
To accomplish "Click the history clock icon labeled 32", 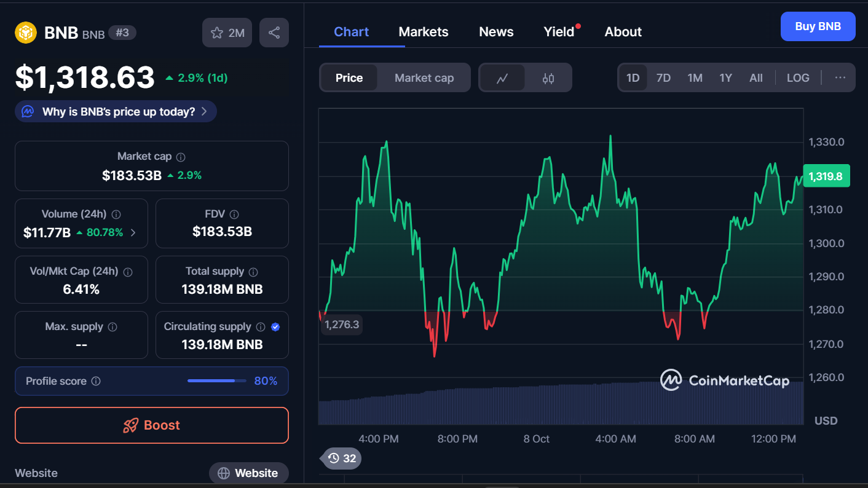I will pos(342,458).
